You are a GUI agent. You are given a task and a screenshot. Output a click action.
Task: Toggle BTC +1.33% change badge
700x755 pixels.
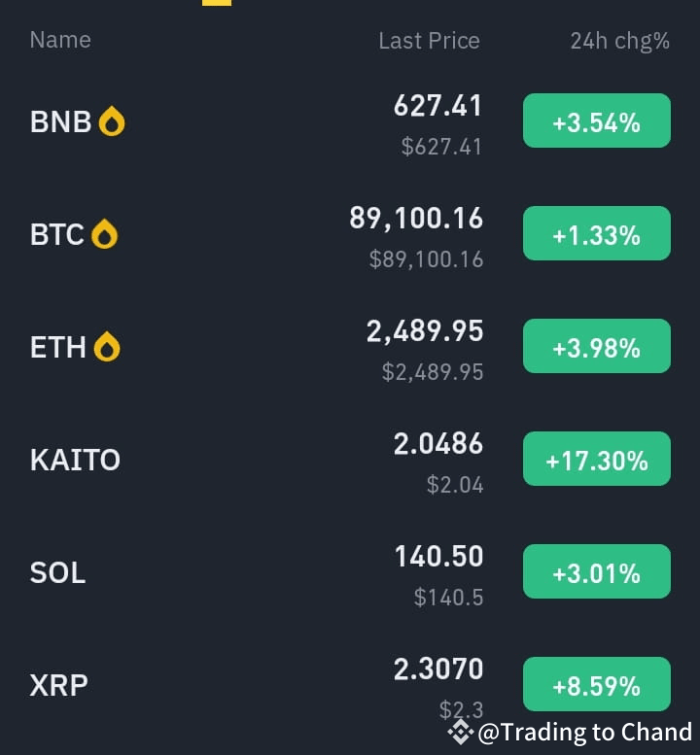pyautogui.click(x=597, y=233)
